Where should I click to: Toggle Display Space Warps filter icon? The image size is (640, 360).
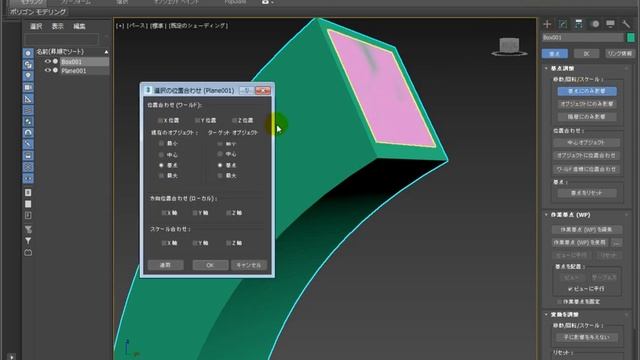pos(28,110)
